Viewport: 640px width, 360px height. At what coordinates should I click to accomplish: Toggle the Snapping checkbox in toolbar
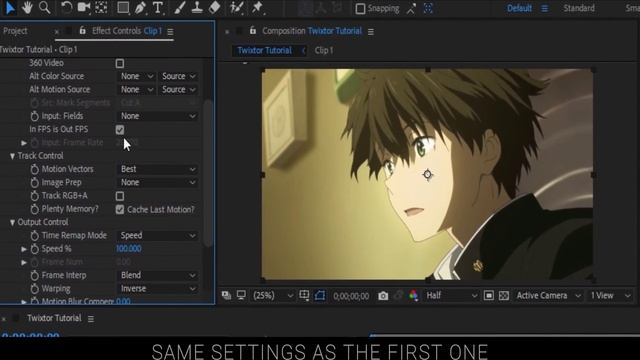pos(360,9)
